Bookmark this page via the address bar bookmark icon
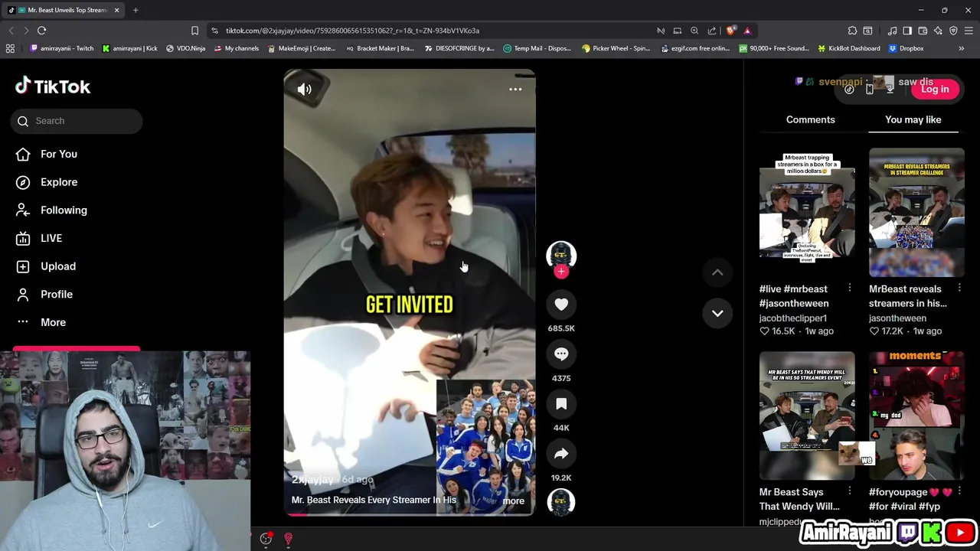 (x=194, y=31)
